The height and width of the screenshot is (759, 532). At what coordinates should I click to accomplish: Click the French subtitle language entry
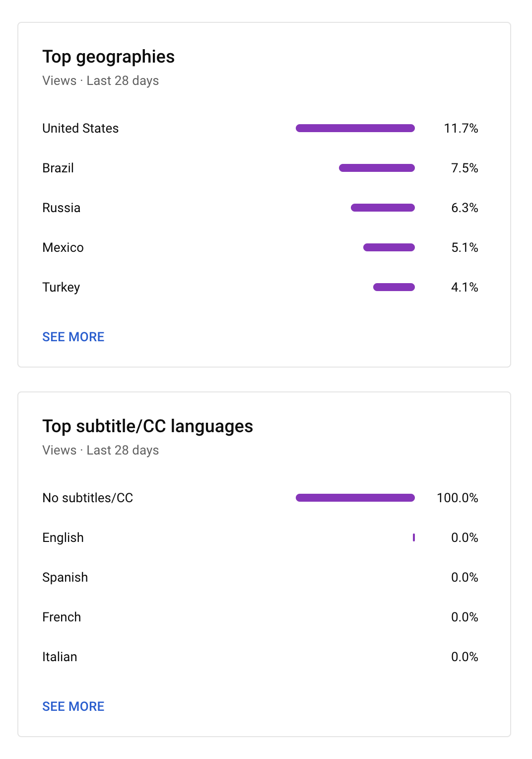tap(62, 617)
